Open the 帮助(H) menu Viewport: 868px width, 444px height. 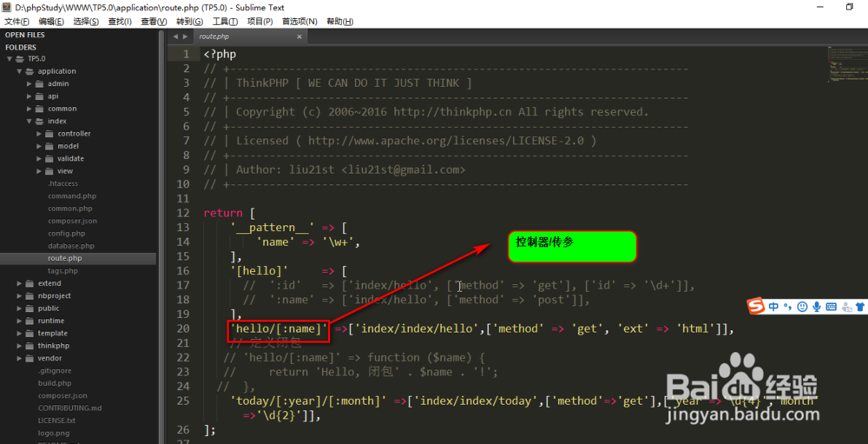(340, 22)
